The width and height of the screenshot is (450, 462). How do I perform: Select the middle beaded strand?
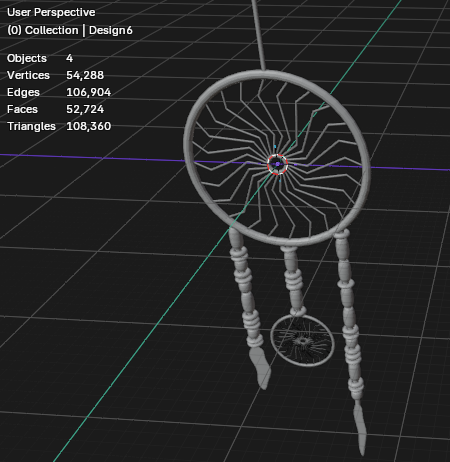coord(293,280)
